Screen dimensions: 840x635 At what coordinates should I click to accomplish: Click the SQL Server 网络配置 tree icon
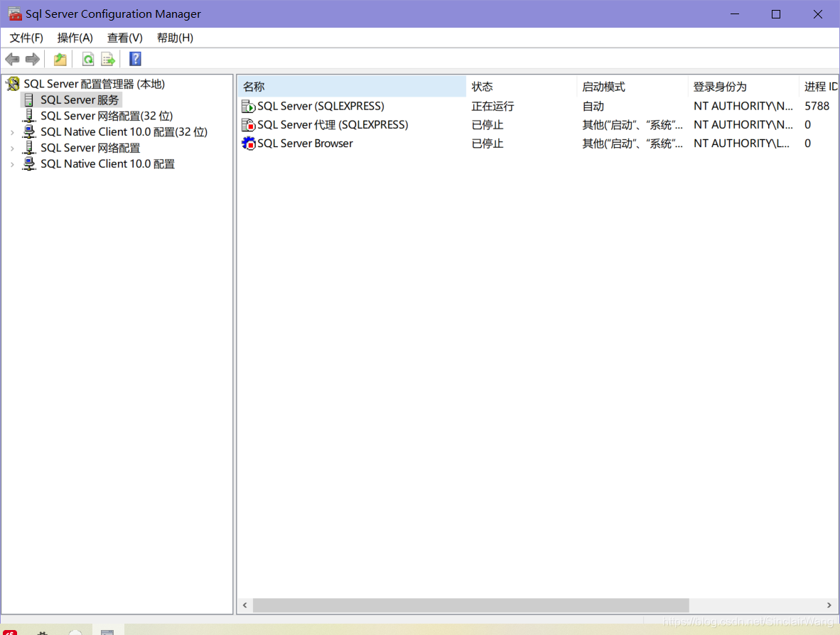29,148
